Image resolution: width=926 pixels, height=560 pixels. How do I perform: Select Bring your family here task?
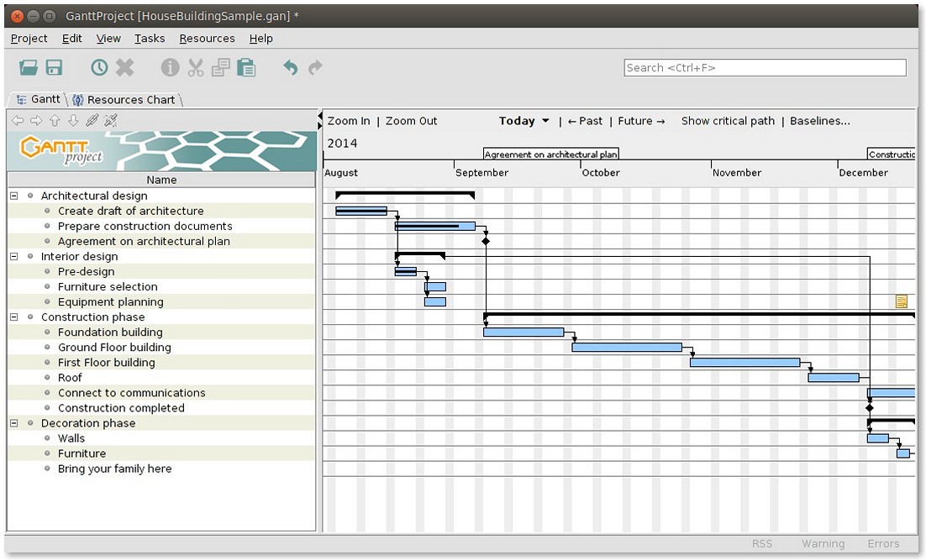click(x=114, y=468)
